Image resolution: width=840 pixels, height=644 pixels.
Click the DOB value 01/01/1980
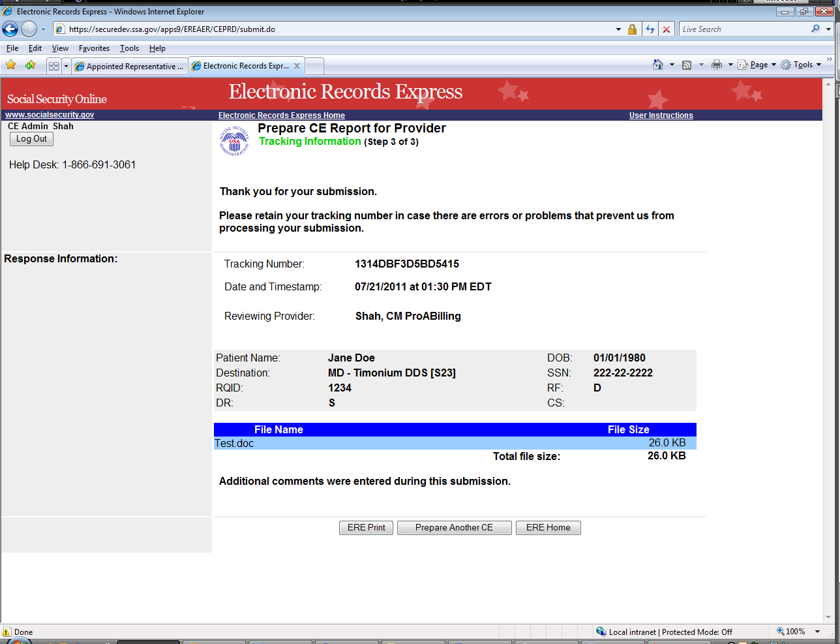[x=620, y=358]
